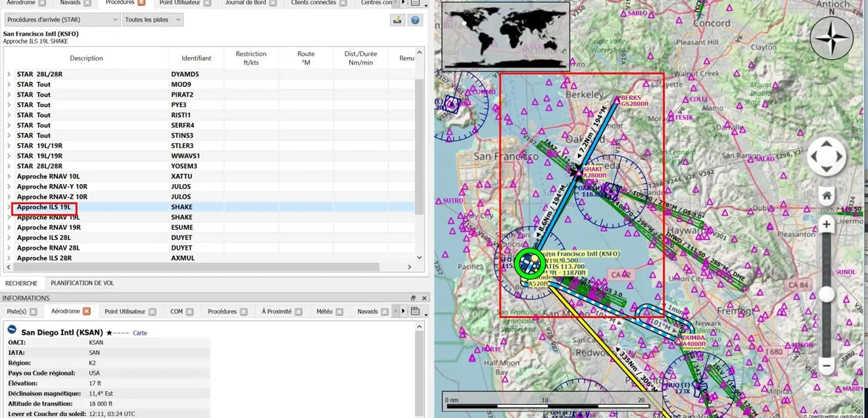The height and width of the screenshot is (418, 868).
Task: Expand the Approche RNAV 10L XATTU row
Action: click(9, 176)
